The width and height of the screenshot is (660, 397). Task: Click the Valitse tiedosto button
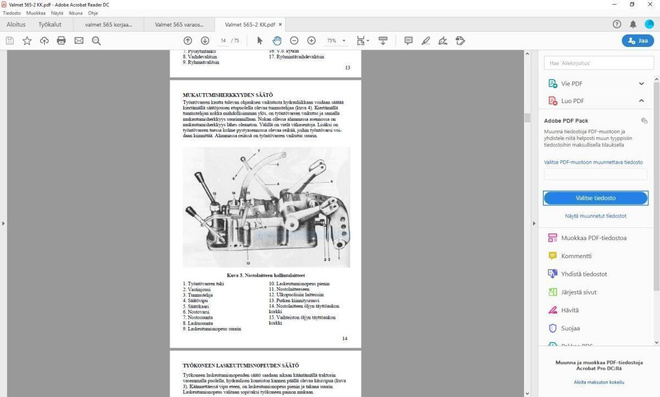(x=595, y=198)
